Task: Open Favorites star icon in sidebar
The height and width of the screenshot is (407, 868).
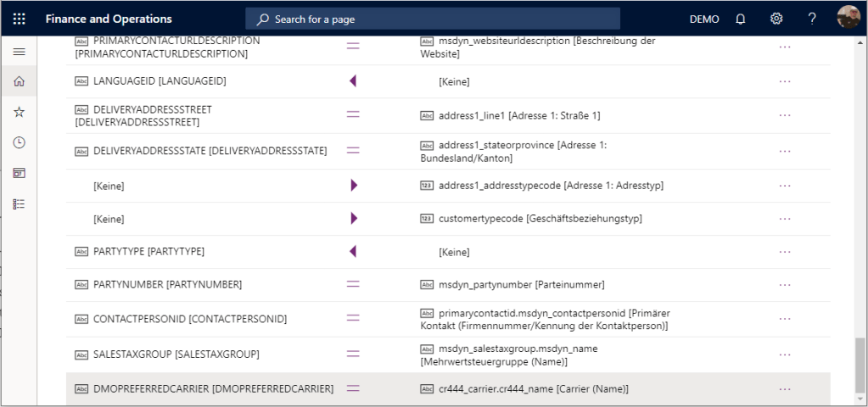Action: (x=19, y=112)
